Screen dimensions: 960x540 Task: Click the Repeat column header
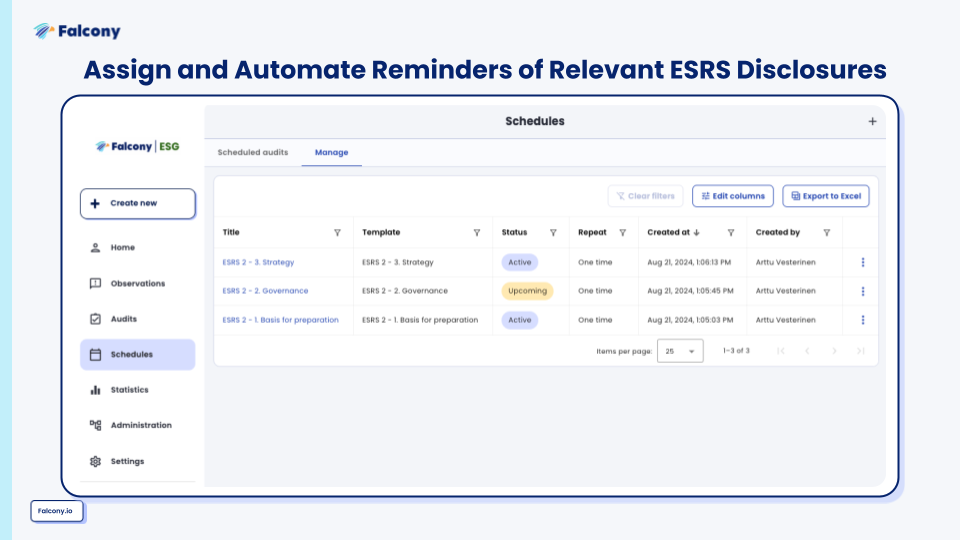point(592,233)
